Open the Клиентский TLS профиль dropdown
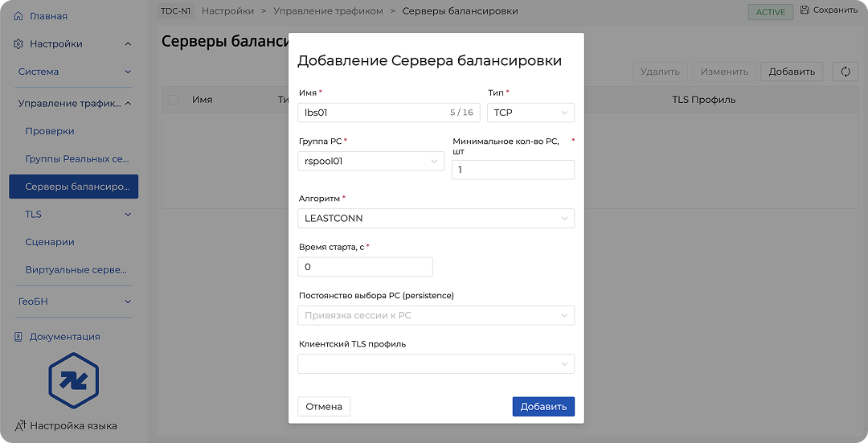This screenshot has width=868, height=443. [436, 364]
